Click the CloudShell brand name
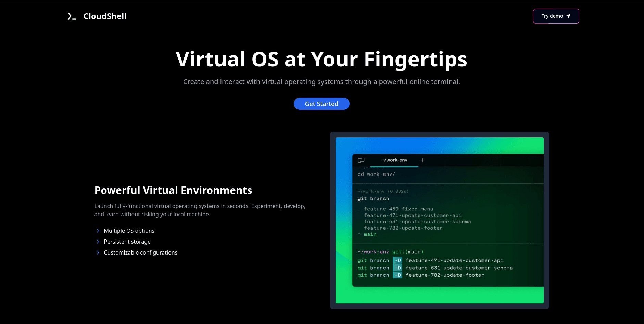 [105, 16]
